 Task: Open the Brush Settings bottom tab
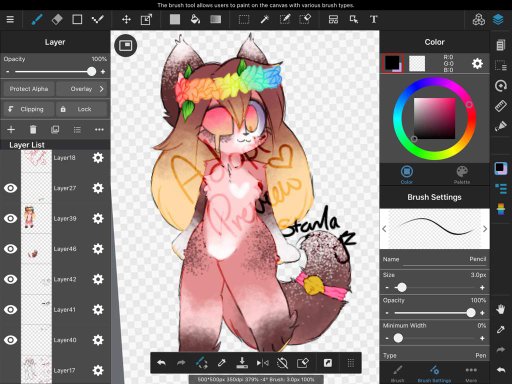pos(434,374)
